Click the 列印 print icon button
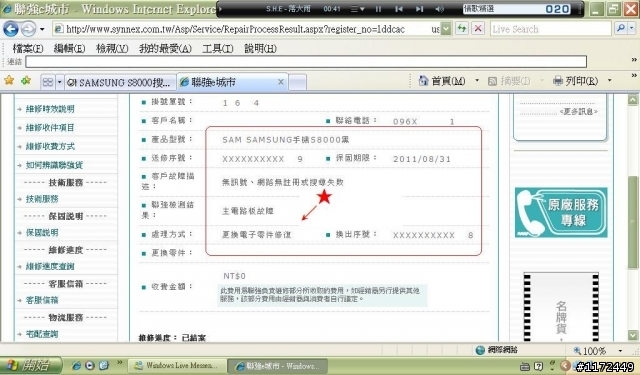Viewport: 640px width, 375px height. 576,81
